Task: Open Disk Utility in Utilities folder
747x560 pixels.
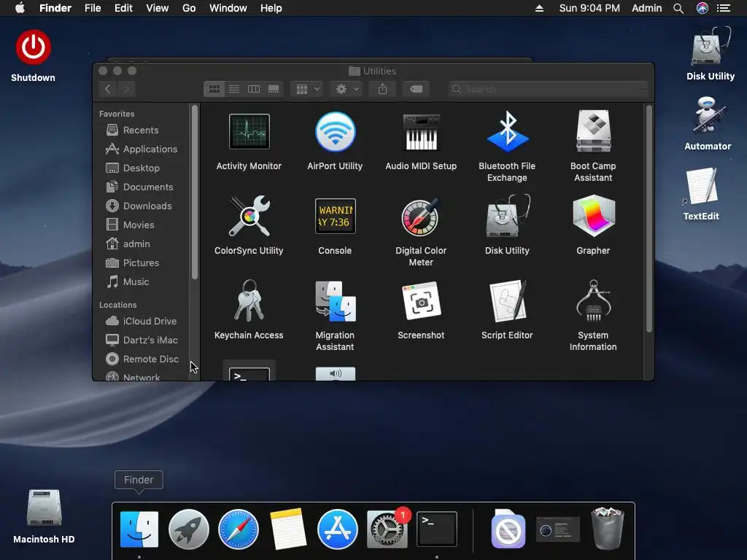Action: pos(508,216)
